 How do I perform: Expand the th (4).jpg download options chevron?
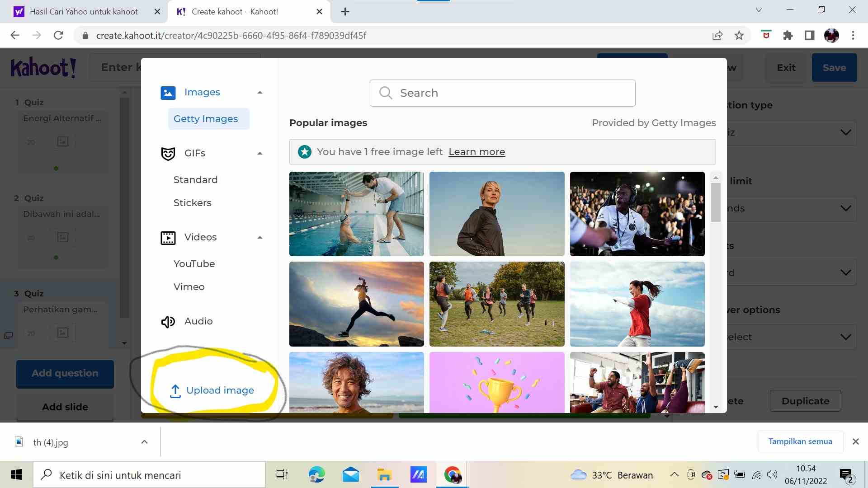[x=144, y=442]
